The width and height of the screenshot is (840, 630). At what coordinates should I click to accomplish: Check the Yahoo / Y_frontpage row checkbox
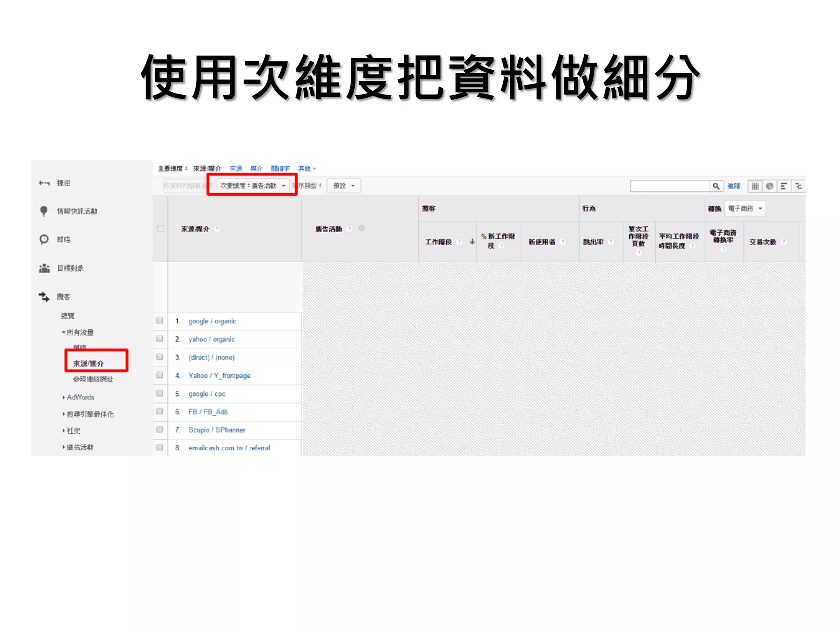point(160,375)
